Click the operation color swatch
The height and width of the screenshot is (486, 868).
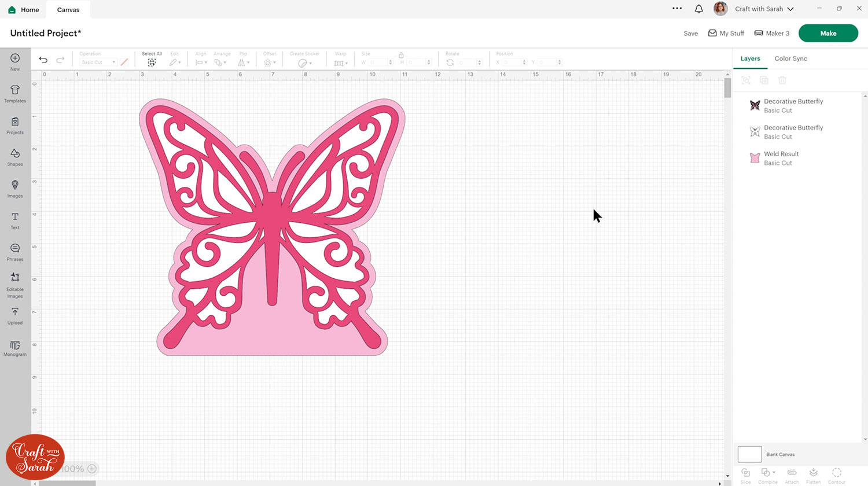[x=124, y=62]
